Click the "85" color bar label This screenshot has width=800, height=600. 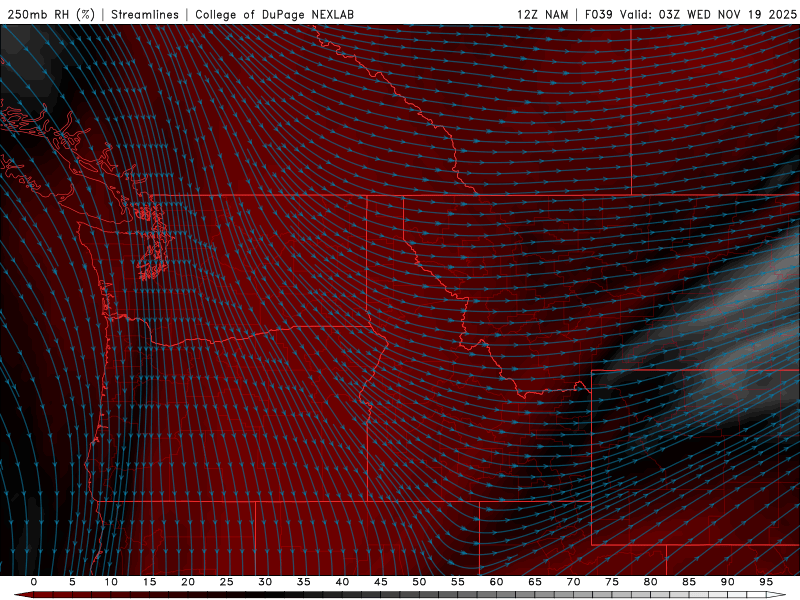tap(689, 582)
